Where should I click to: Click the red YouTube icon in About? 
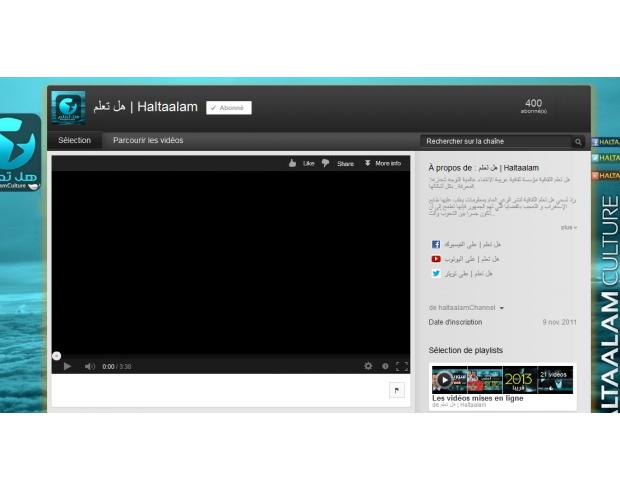coord(436,259)
